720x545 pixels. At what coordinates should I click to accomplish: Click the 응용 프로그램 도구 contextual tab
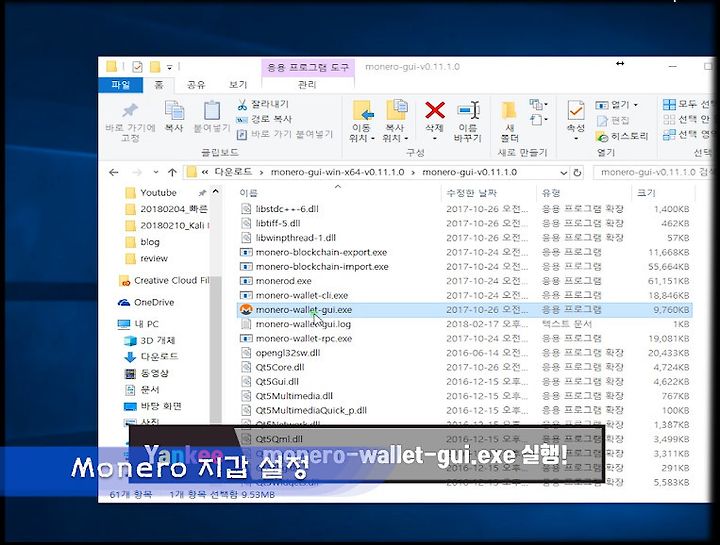(x=308, y=67)
